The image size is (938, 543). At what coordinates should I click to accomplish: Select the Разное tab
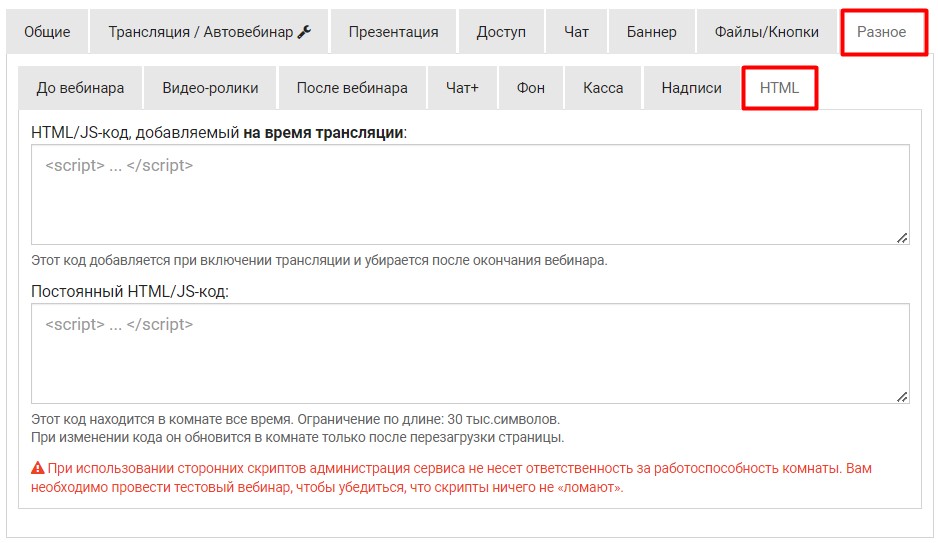point(881,32)
